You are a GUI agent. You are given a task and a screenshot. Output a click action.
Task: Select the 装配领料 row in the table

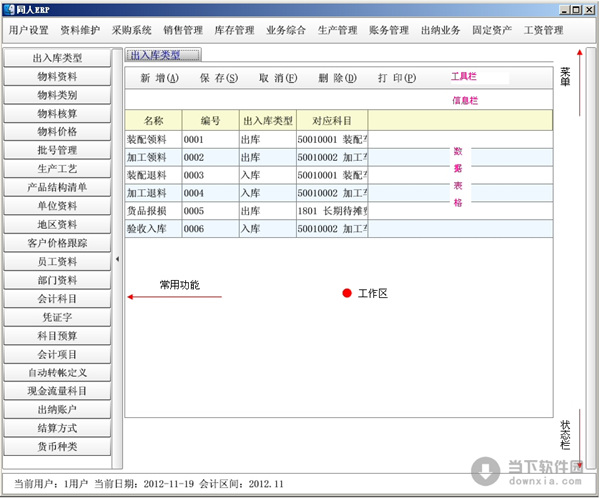[153, 139]
